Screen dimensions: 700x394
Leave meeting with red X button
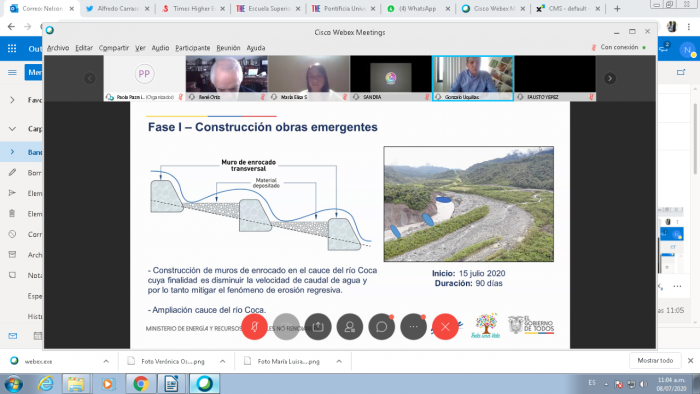click(x=445, y=327)
